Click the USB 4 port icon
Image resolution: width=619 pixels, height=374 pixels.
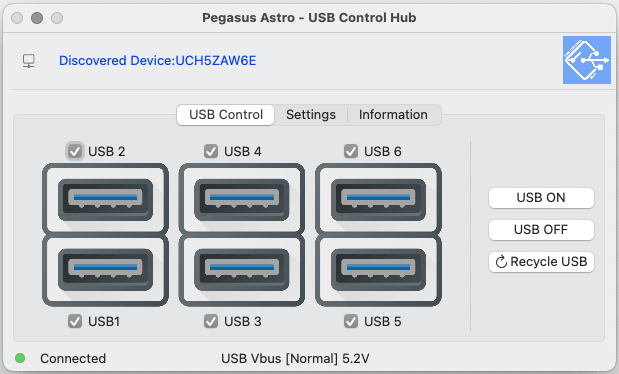pos(242,199)
